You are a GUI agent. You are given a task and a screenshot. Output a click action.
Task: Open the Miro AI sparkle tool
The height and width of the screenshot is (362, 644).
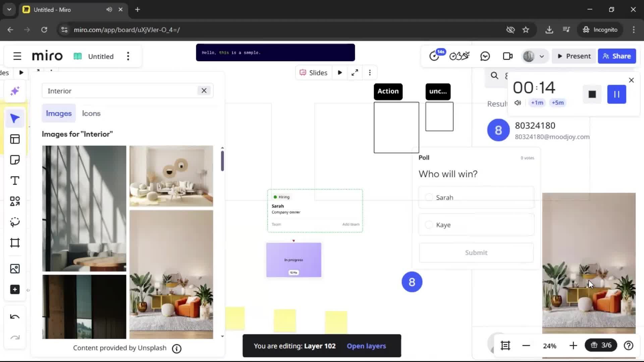[15, 91]
